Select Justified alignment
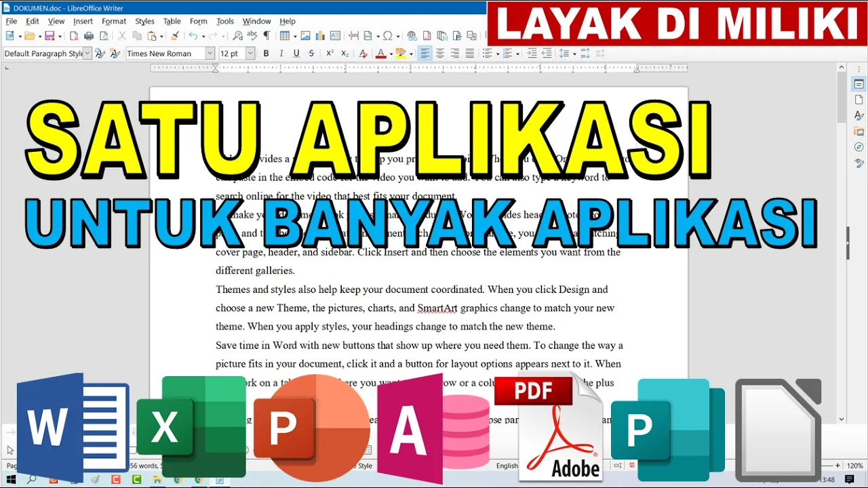Screen dimensions: 868x488 point(469,54)
